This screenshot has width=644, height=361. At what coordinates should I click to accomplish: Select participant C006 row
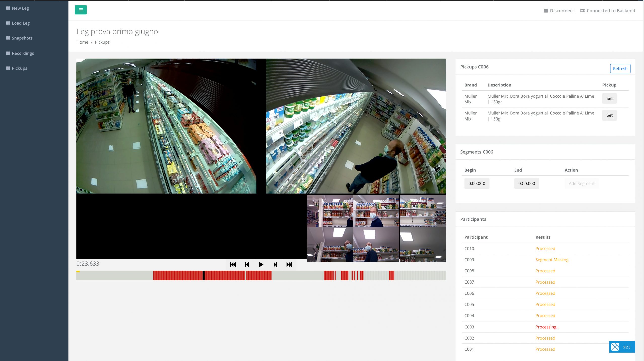coord(545,293)
